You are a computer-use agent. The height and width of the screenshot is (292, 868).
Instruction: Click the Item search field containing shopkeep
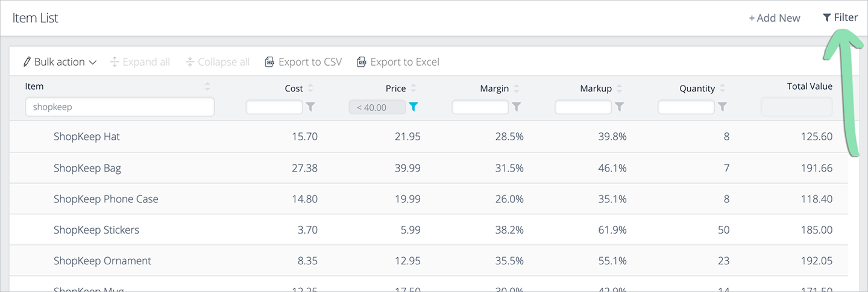coord(120,107)
